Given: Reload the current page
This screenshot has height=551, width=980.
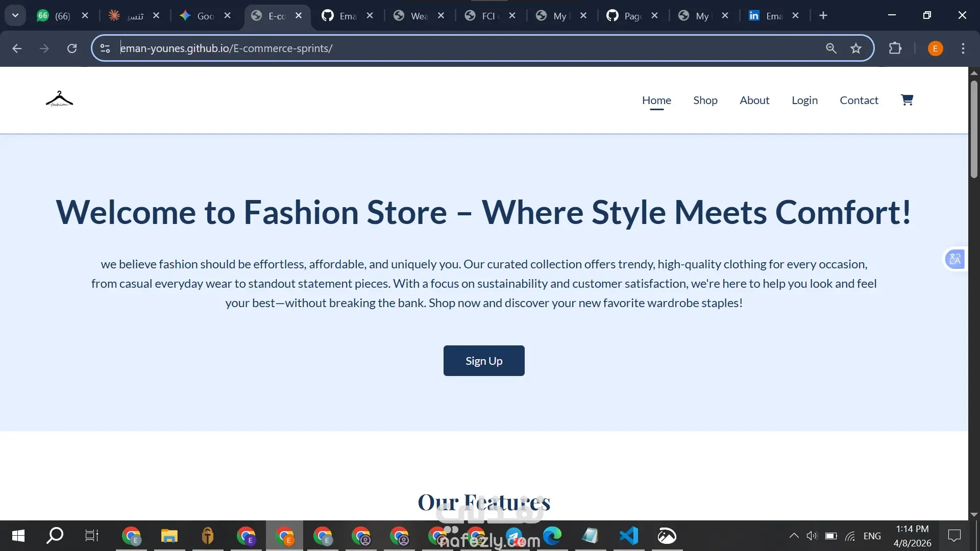Looking at the screenshot, I should (72, 48).
